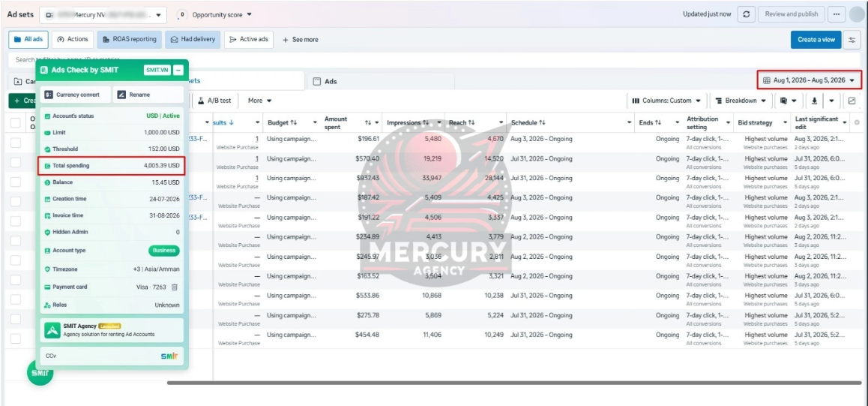Click the Business account type badge

click(164, 251)
